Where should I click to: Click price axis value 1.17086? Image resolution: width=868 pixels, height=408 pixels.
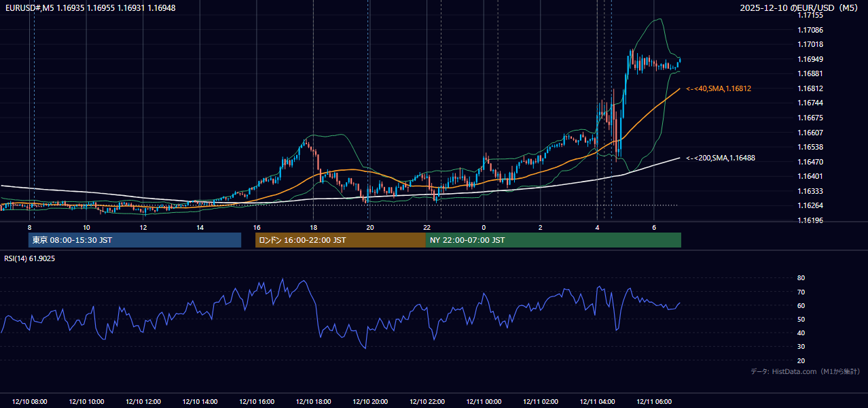point(810,30)
